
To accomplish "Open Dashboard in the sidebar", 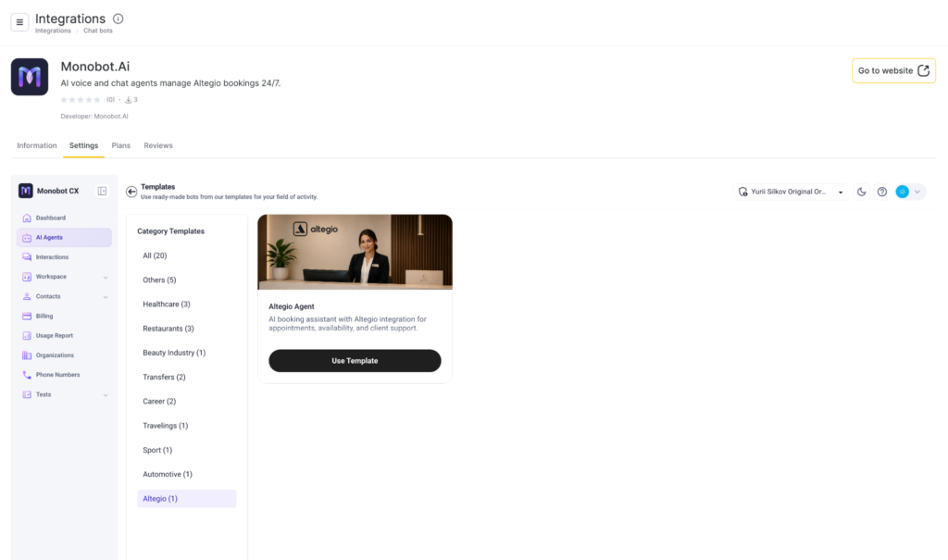I will point(64,218).
